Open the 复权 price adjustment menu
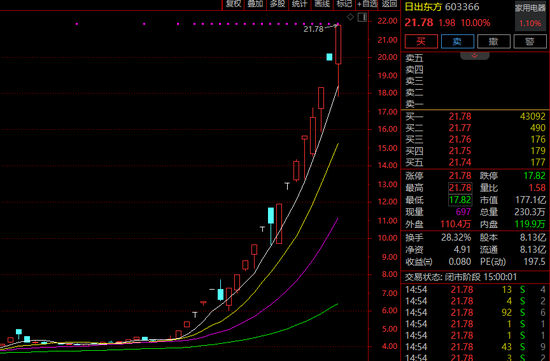 coord(233,4)
